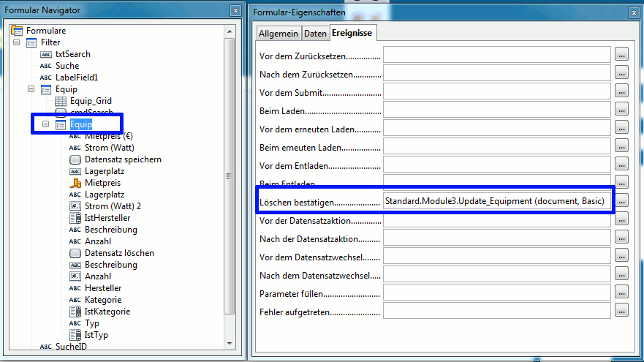Collapse the Filter form node
The image size is (644, 362).
17,42
